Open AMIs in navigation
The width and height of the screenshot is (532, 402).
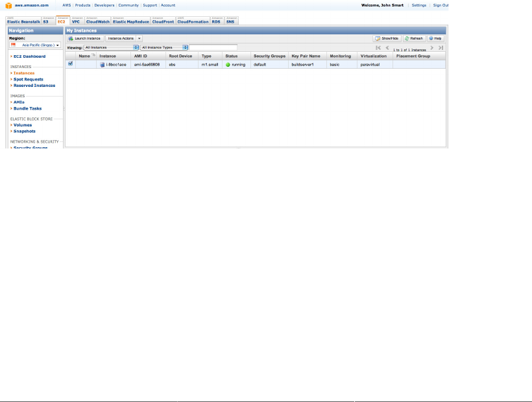19,102
